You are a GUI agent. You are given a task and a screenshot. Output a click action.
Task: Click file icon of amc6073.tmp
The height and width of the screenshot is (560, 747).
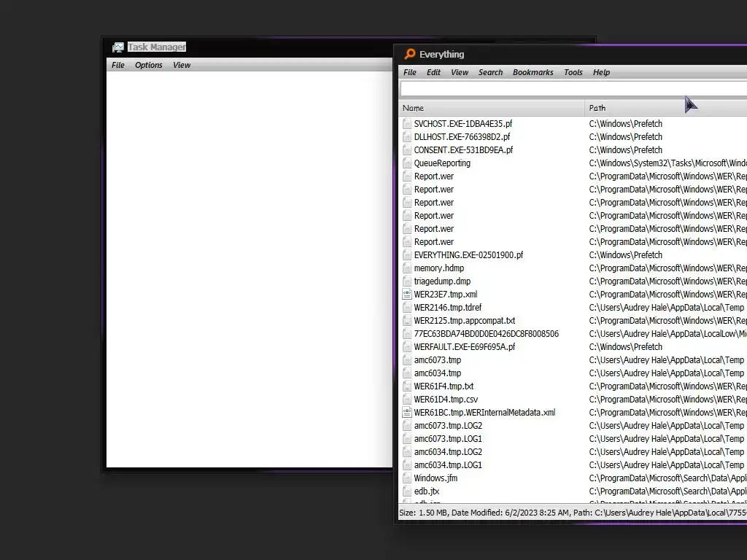(x=407, y=360)
